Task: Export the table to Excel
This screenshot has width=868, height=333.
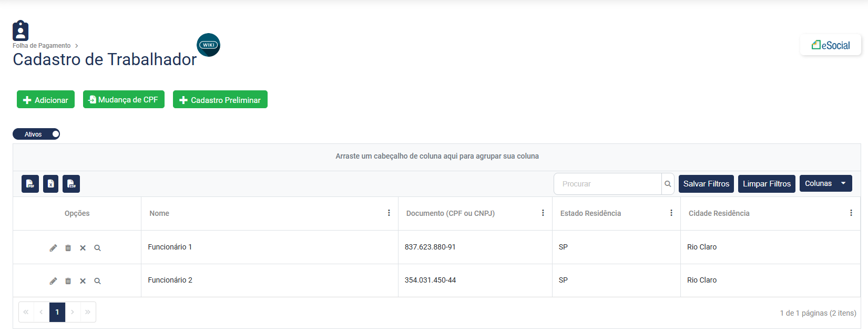Action: pos(50,184)
